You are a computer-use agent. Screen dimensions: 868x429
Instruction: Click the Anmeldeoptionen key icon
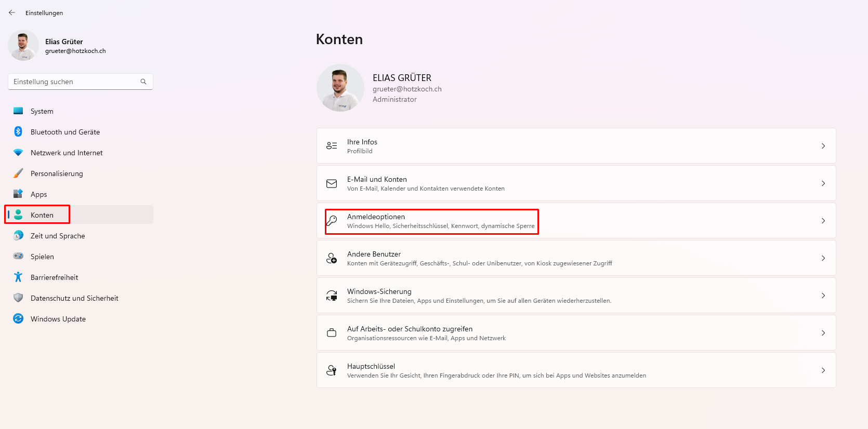(x=332, y=221)
